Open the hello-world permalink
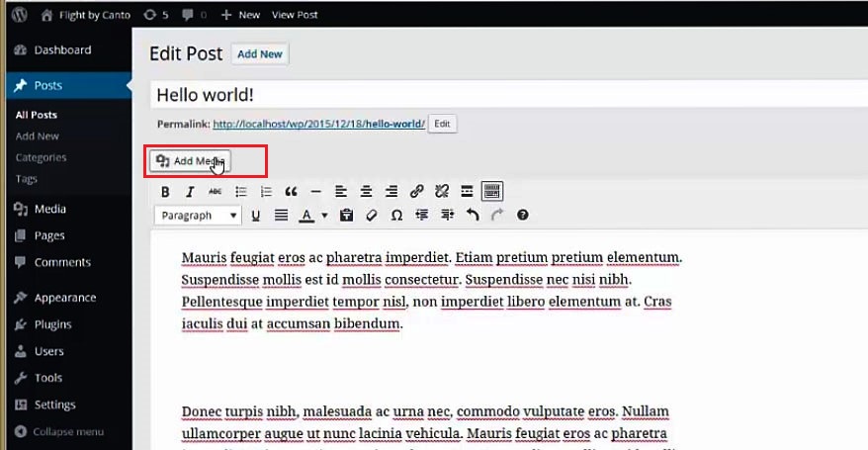868x450 pixels. tap(318, 124)
